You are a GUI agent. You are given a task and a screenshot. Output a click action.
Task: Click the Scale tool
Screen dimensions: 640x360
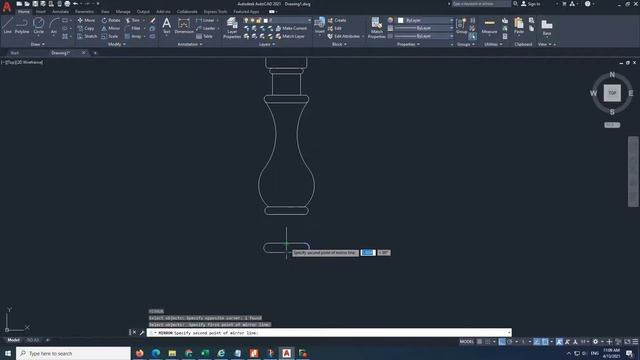pyautogui.click(x=110, y=36)
